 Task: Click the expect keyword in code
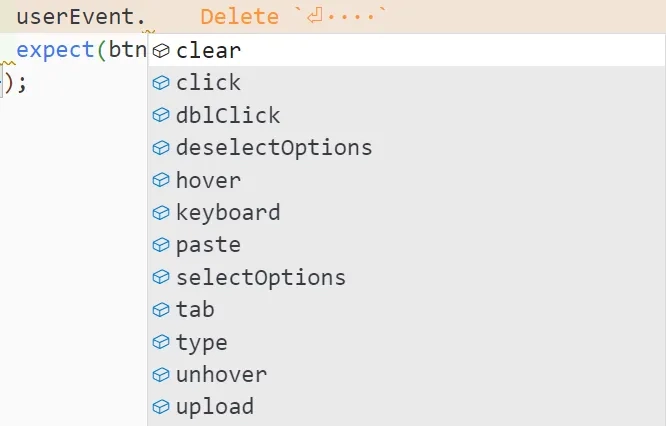[x=55, y=51]
